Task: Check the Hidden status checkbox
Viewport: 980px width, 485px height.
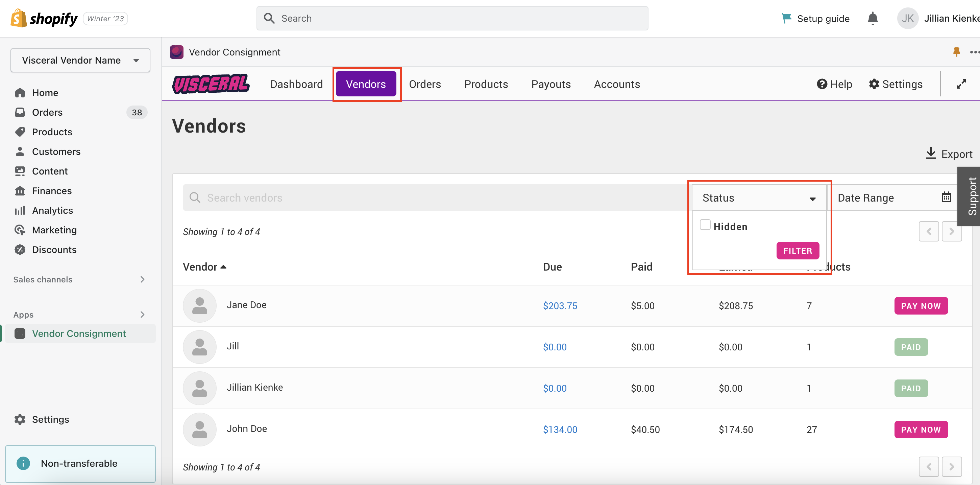Action: [x=705, y=225]
